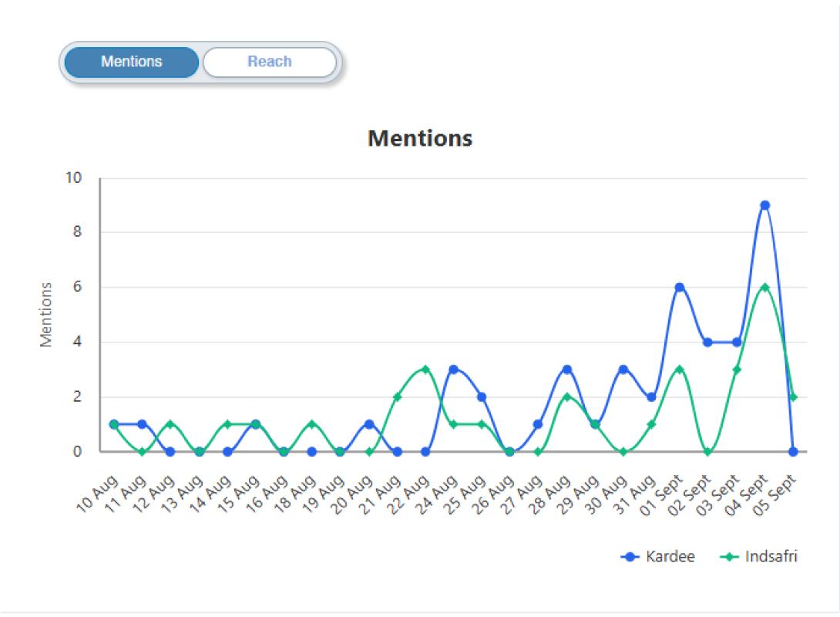Select Kardee point on 30 Aug
This screenshot has width=840, height=617.
coord(623,369)
